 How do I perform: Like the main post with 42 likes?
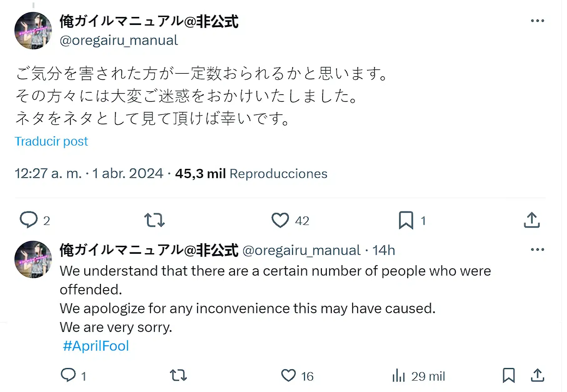point(280,220)
